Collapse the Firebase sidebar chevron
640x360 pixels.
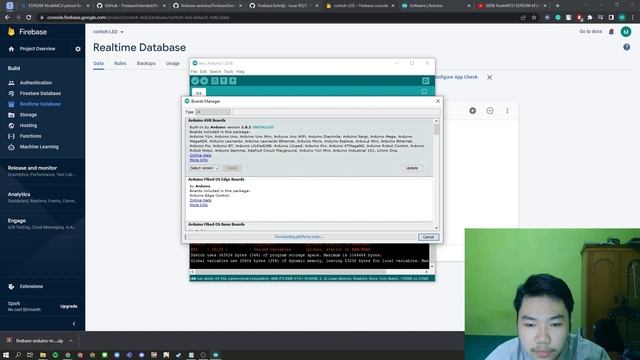[74, 324]
